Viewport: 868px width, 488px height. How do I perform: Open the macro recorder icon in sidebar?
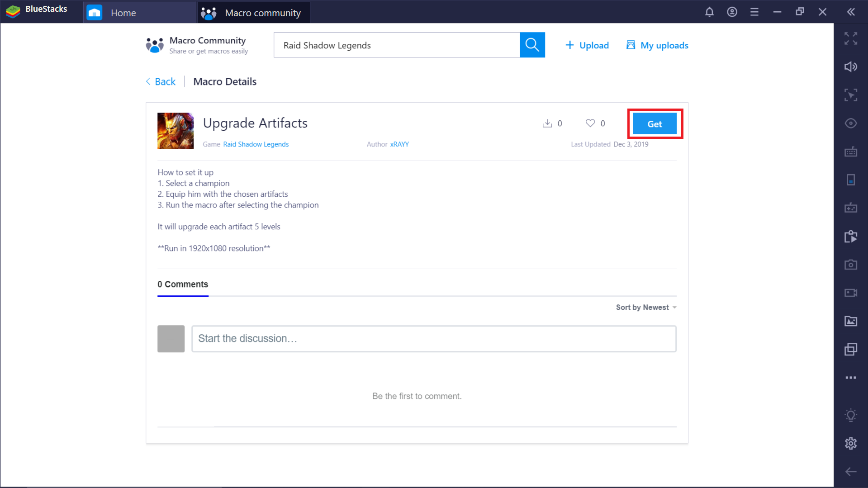[x=851, y=236]
